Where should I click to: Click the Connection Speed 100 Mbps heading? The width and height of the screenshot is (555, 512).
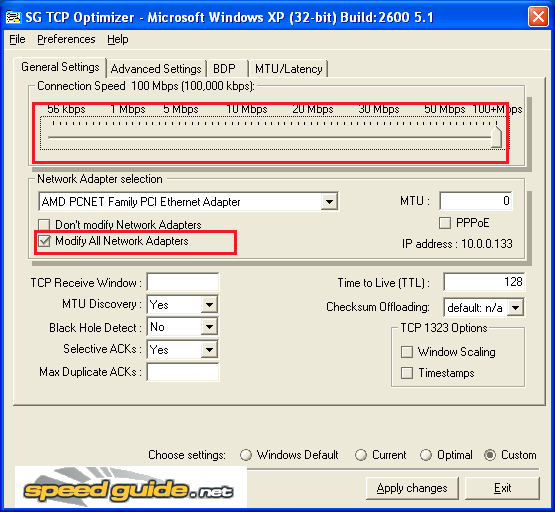(x=146, y=86)
